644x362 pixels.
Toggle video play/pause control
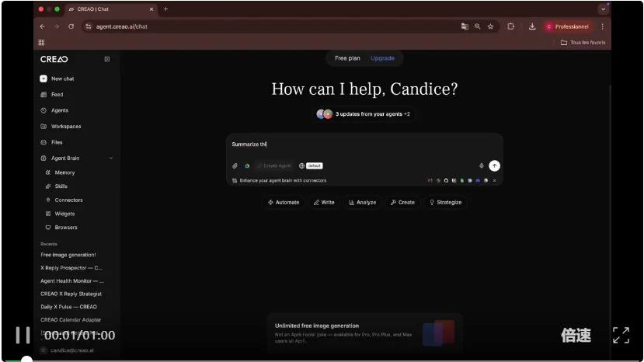click(x=23, y=335)
